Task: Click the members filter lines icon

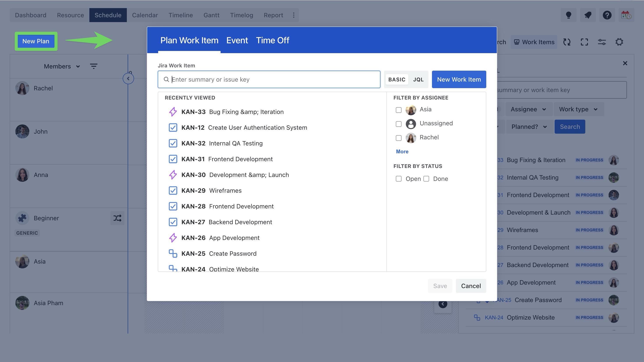Action: (x=94, y=66)
